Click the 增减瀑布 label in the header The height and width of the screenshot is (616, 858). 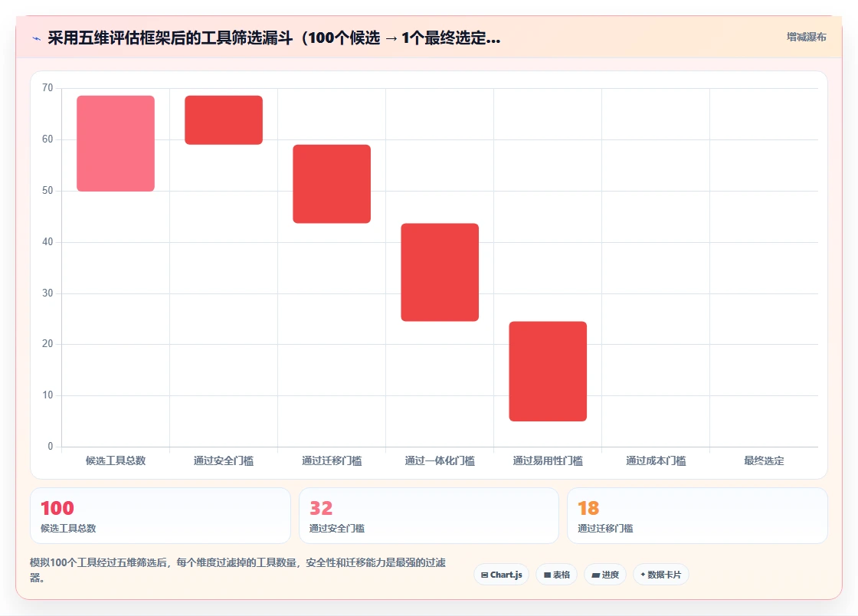click(x=806, y=38)
